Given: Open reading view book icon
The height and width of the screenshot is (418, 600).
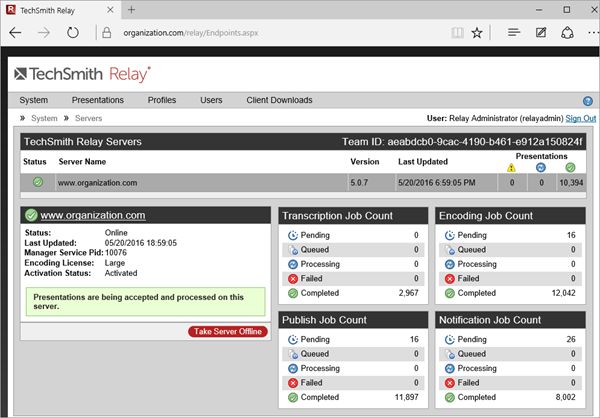Looking at the screenshot, I should coord(457,33).
